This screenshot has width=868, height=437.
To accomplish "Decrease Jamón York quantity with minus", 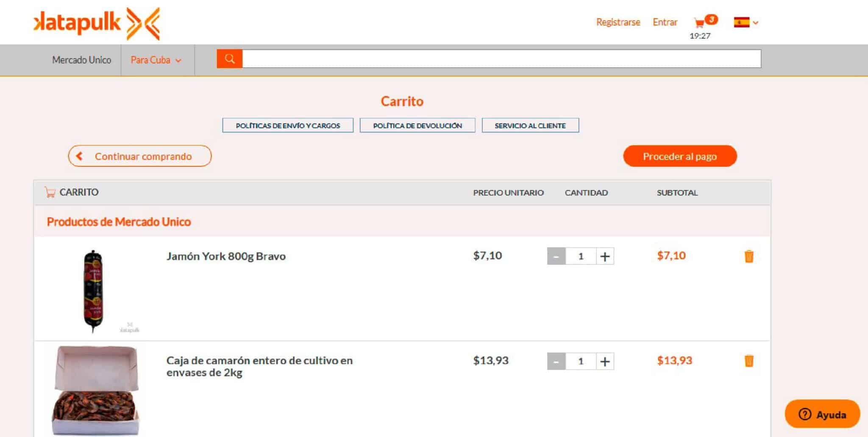I will click(556, 257).
